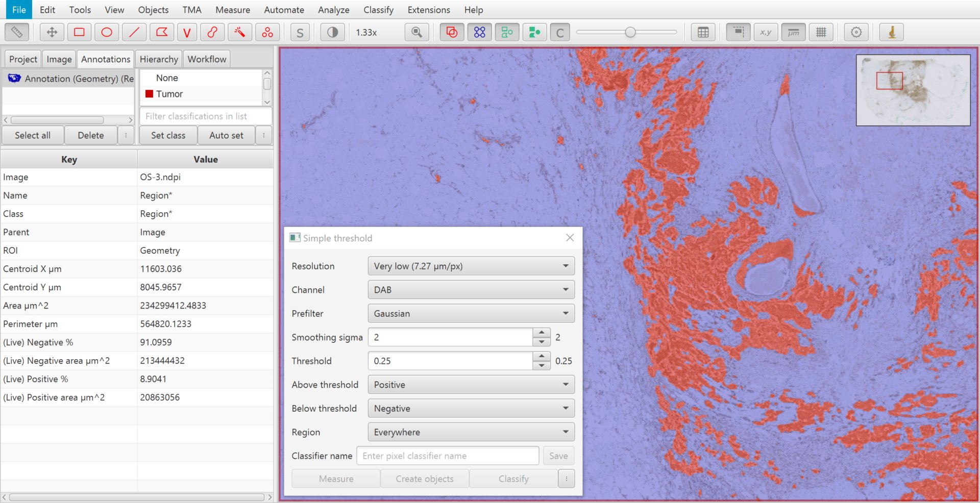The width and height of the screenshot is (980, 503).
Task: Toggle showing annotations in viewer
Action: coord(452,32)
